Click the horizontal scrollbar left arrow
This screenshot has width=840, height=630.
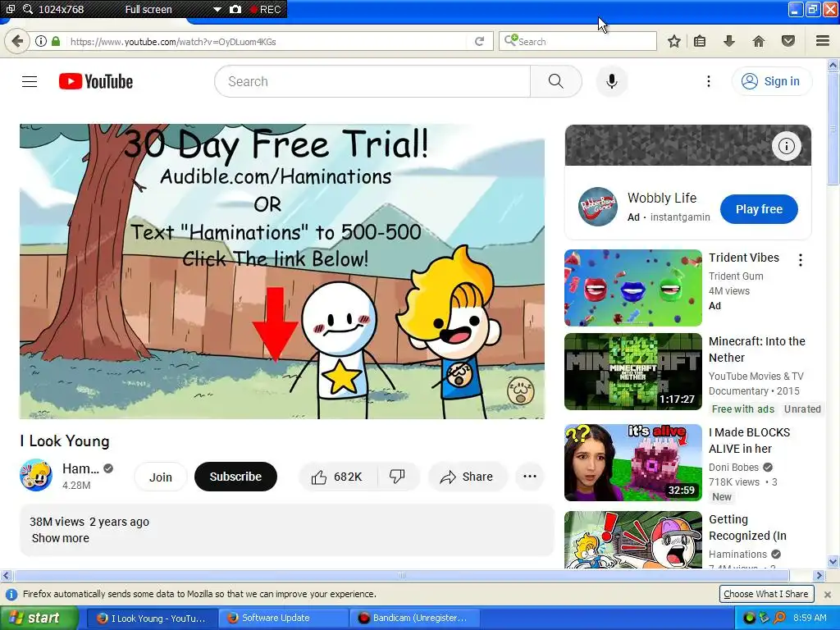tap(6, 575)
